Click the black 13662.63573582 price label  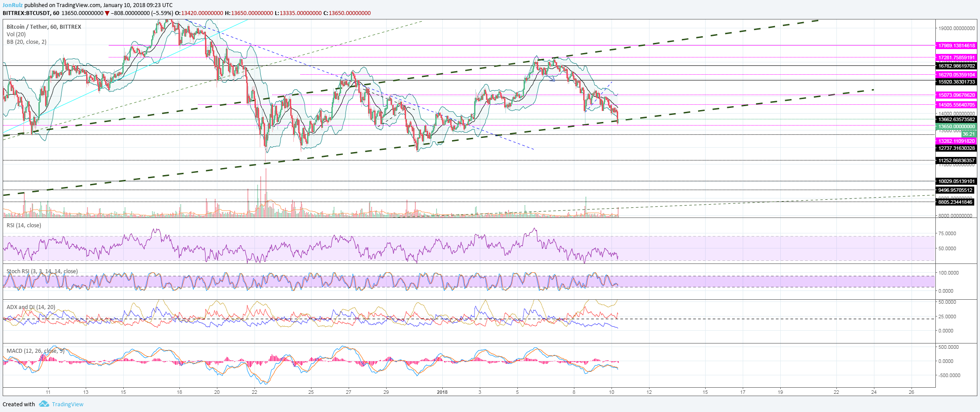point(956,119)
